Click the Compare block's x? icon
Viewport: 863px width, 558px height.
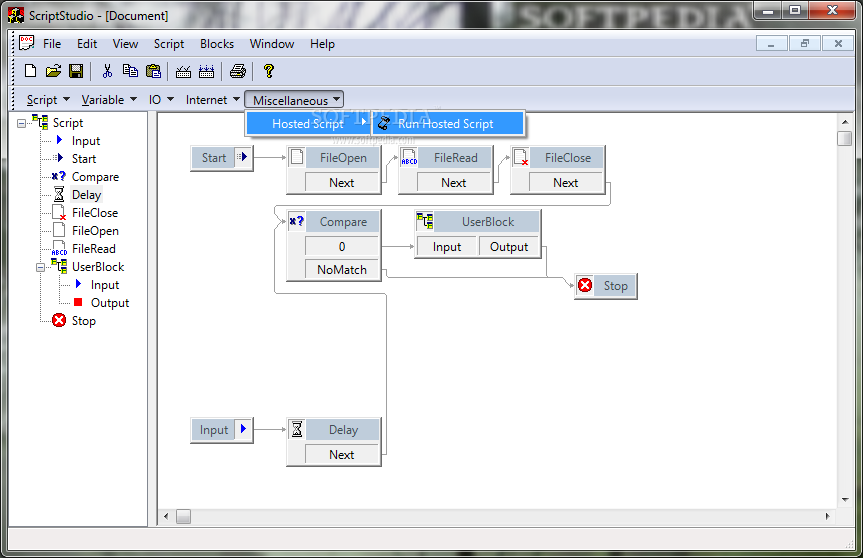(x=297, y=221)
